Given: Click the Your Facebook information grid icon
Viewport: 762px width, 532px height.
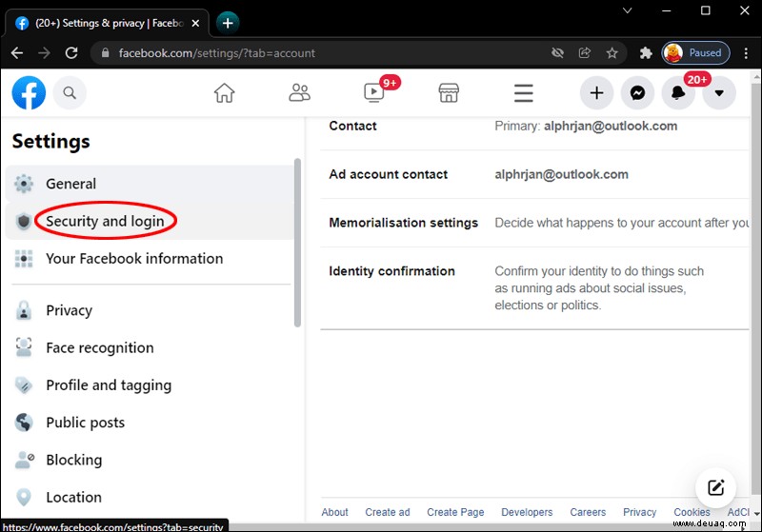Looking at the screenshot, I should pyautogui.click(x=23, y=259).
